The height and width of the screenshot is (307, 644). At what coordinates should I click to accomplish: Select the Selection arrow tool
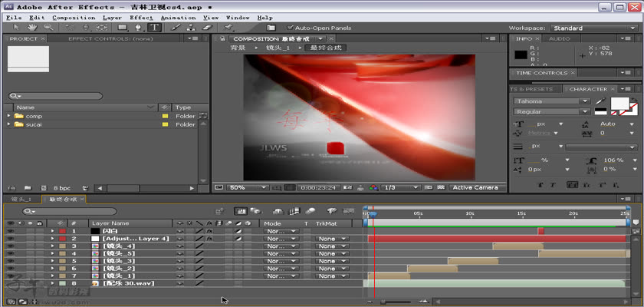[16, 28]
